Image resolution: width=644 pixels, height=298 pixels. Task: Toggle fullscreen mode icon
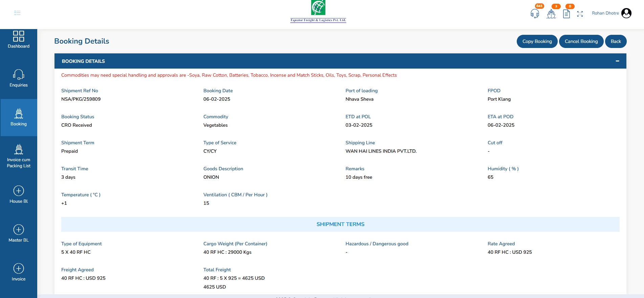pos(580,14)
